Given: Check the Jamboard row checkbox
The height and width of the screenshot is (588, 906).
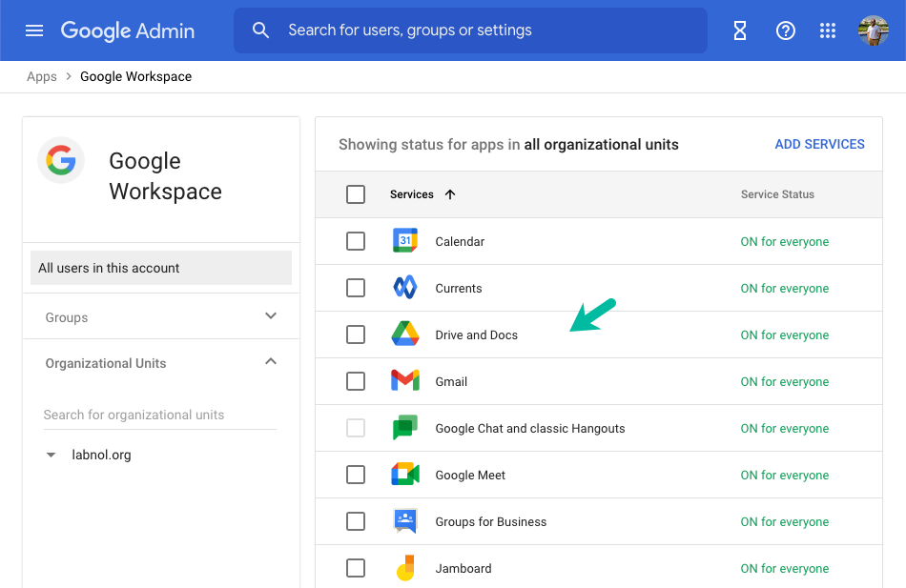Looking at the screenshot, I should click(x=356, y=568).
